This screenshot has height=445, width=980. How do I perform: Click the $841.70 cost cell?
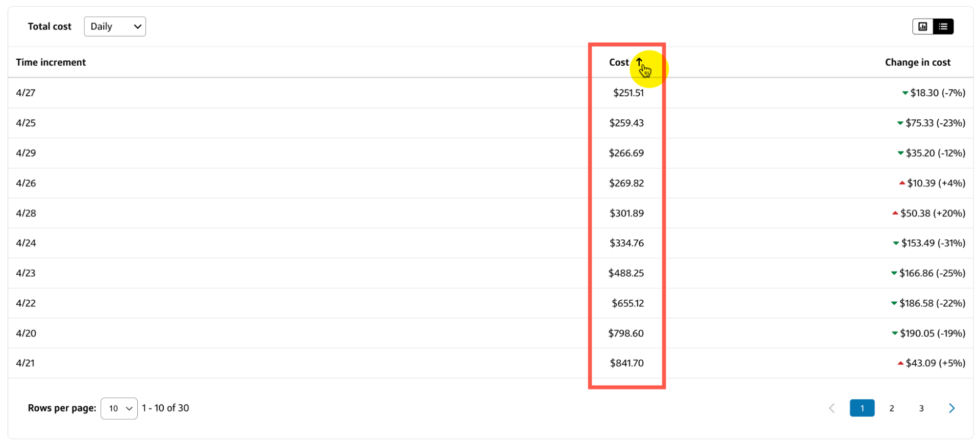(627, 363)
